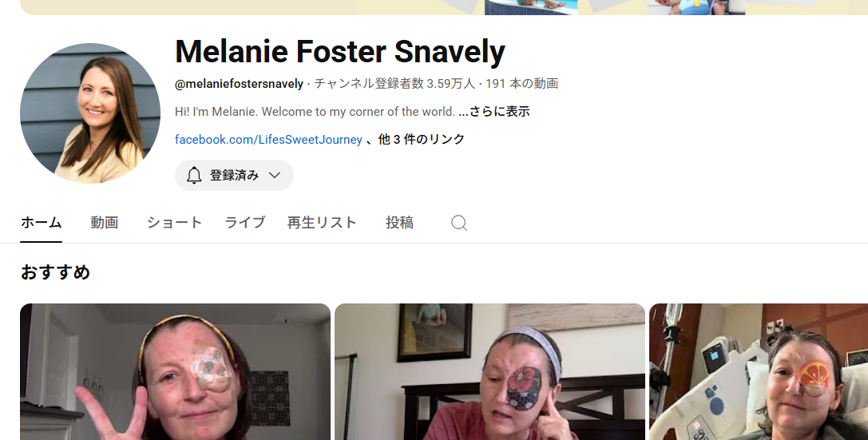Click the channel banner image at top
The height and width of the screenshot is (440, 868).
click(444, 7)
